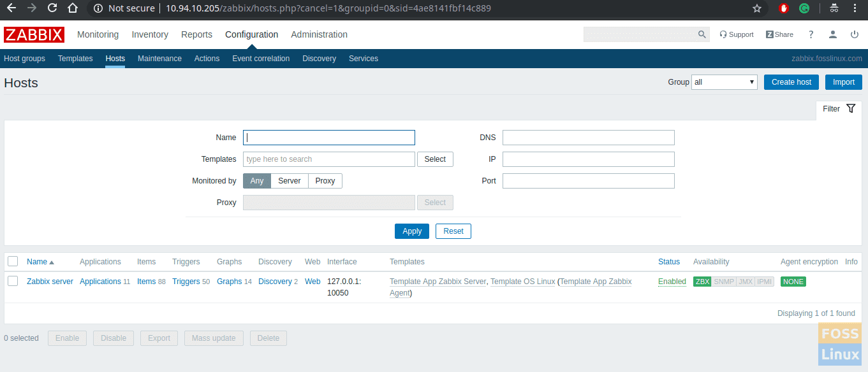
Task: Go to the Hosts submenu tab
Action: pyautogui.click(x=115, y=59)
